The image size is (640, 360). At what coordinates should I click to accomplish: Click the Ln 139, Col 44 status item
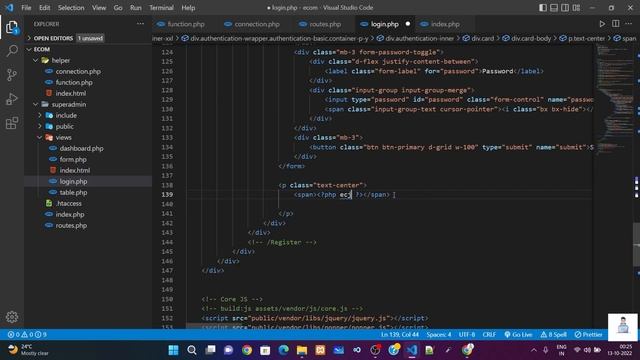point(400,335)
